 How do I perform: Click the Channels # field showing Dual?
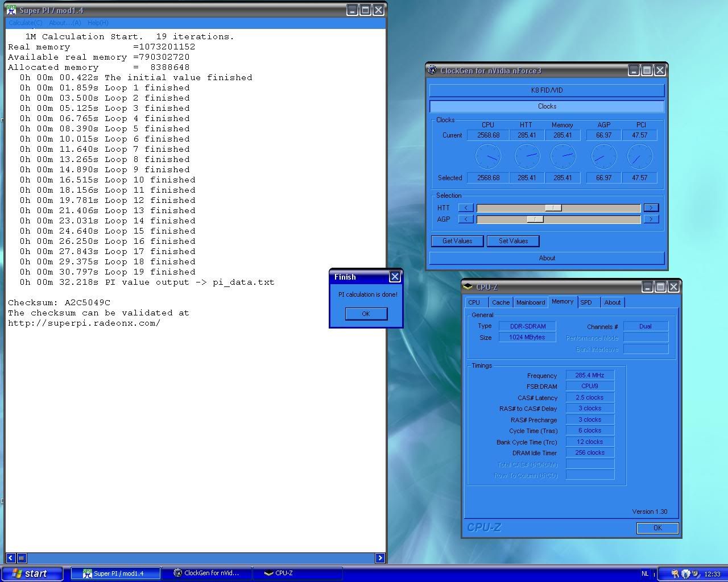click(x=646, y=326)
